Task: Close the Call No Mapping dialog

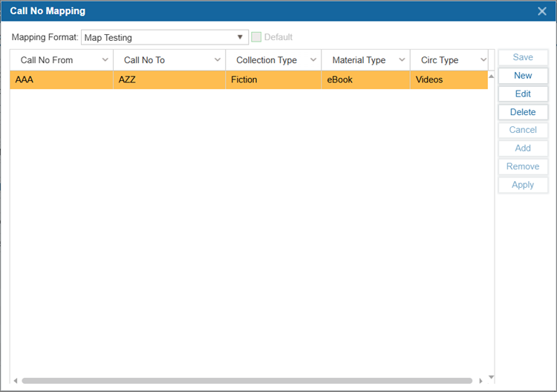Action: point(542,11)
